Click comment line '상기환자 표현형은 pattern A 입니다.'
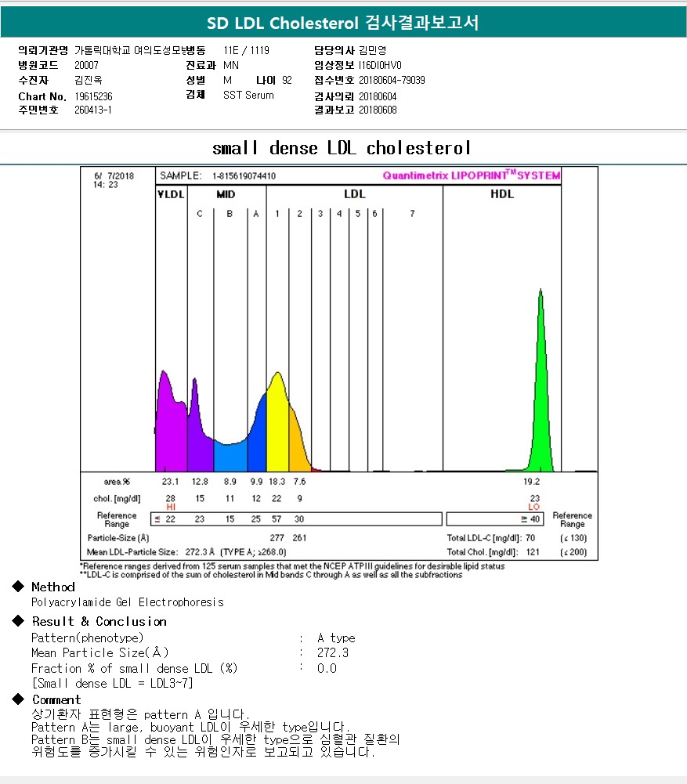The width and height of the screenshot is (687, 784). [140, 714]
